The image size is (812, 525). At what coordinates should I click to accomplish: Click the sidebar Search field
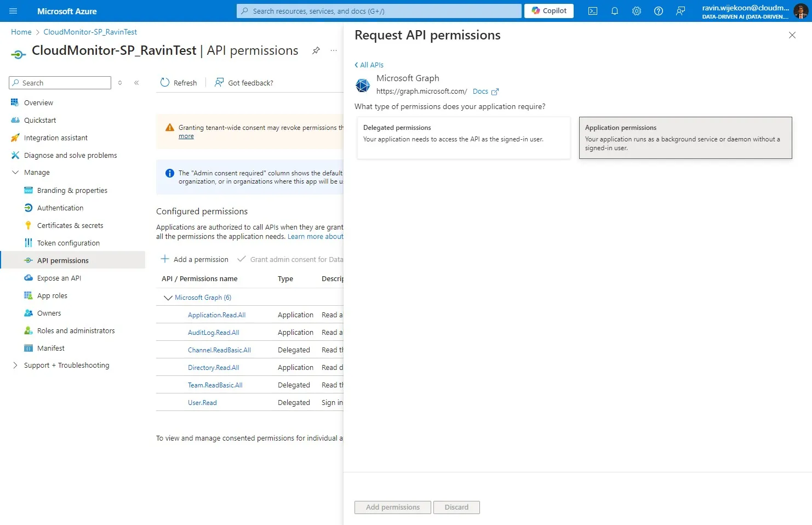(x=60, y=83)
